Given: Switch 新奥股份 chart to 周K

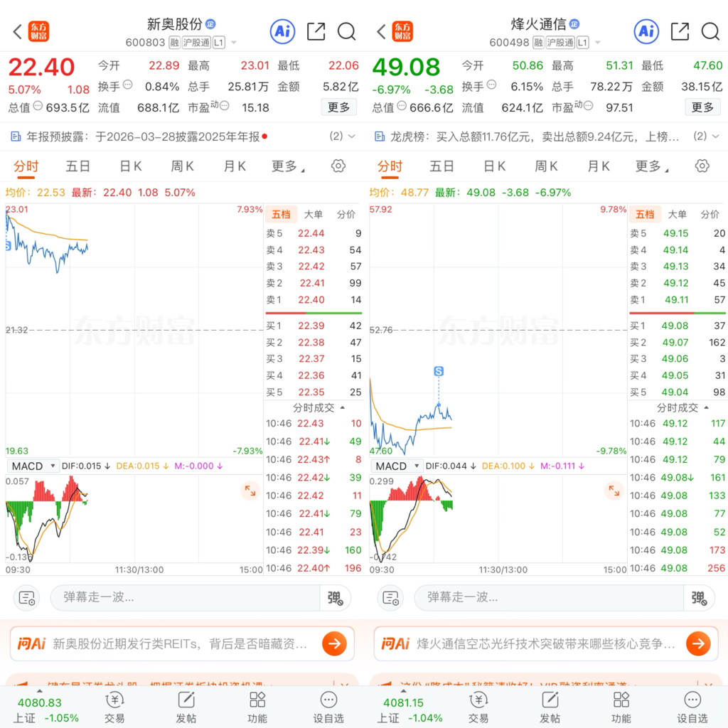Looking at the screenshot, I should pos(183,166).
